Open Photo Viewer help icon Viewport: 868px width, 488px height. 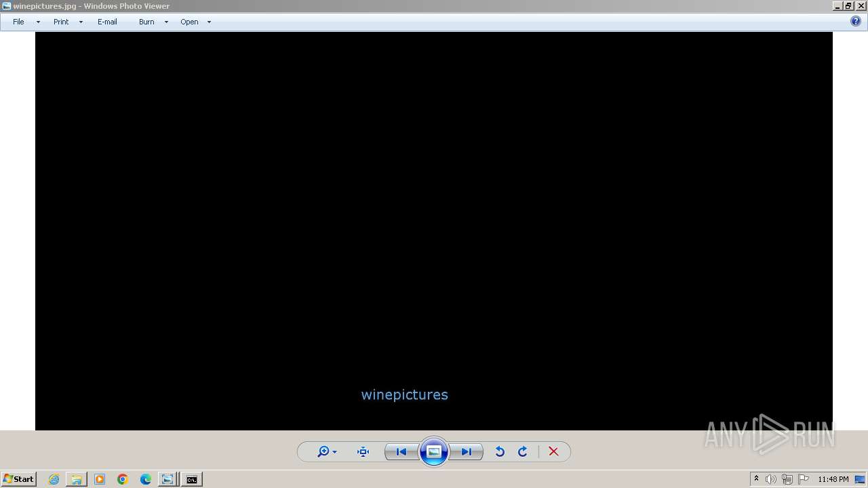point(856,22)
